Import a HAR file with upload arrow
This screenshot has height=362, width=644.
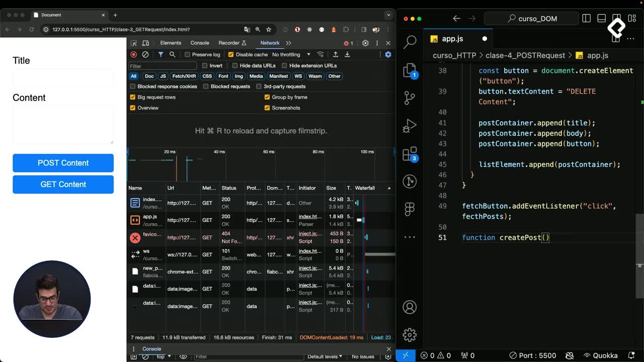pyautogui.click(x=336, y=54)
